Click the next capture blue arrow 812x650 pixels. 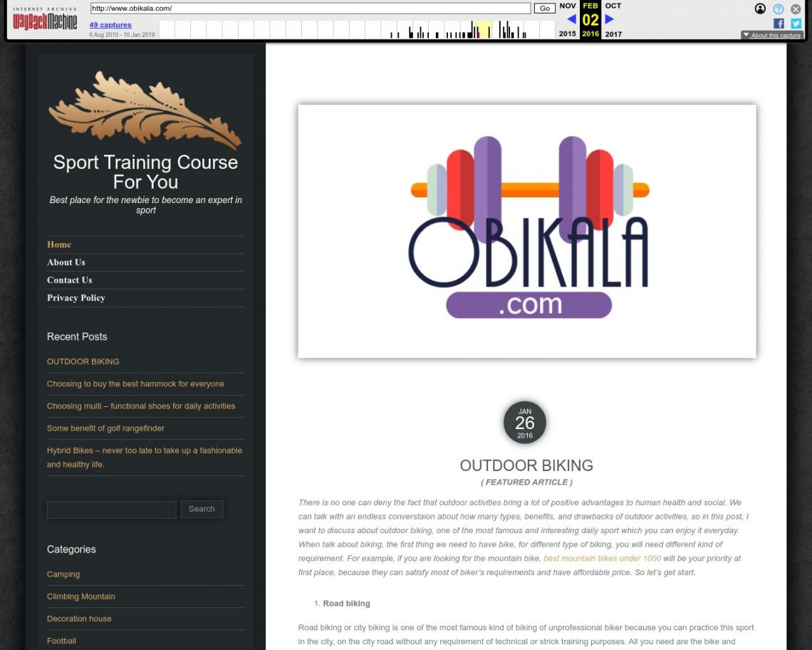click(x=610, y=19)
